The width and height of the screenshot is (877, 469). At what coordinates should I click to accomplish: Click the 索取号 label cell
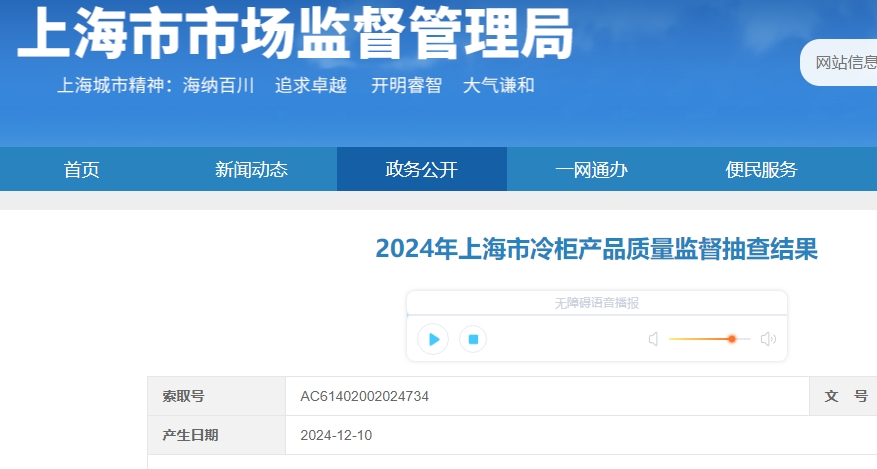[216, 396]
